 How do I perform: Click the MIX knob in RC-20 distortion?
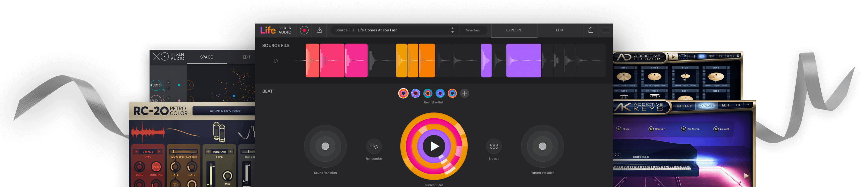tap(228, 176)
